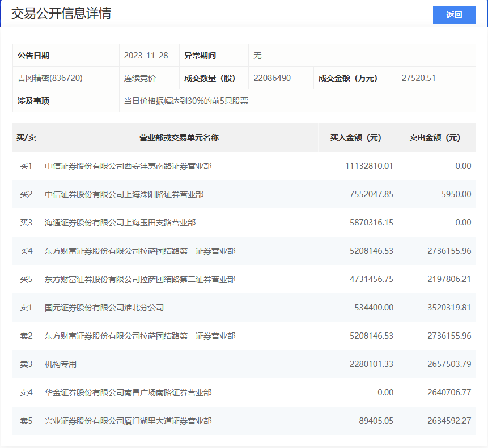Click the 返回 button
Viewport: 488px width, 448px height.
pos(454,15)
